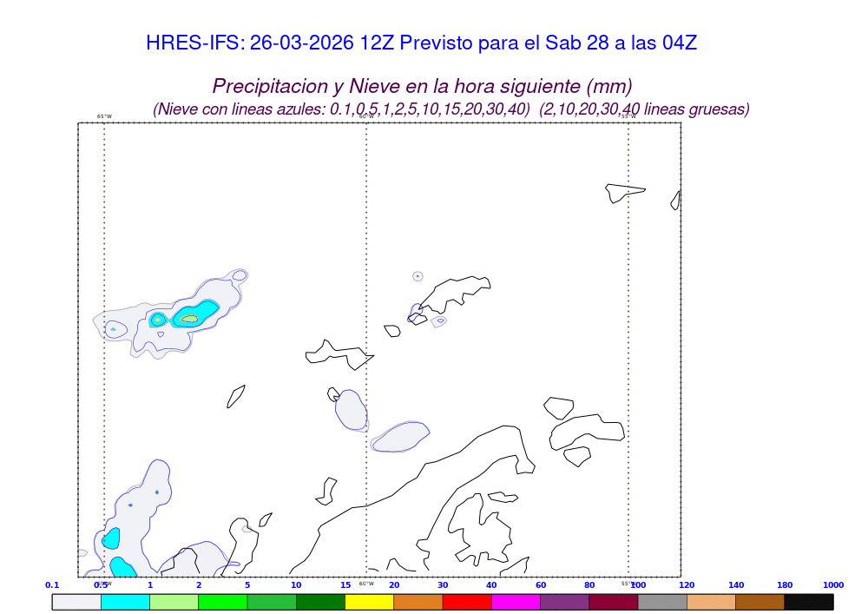
Task: Click the orange legend color box
Action: (x=418, y=601)
